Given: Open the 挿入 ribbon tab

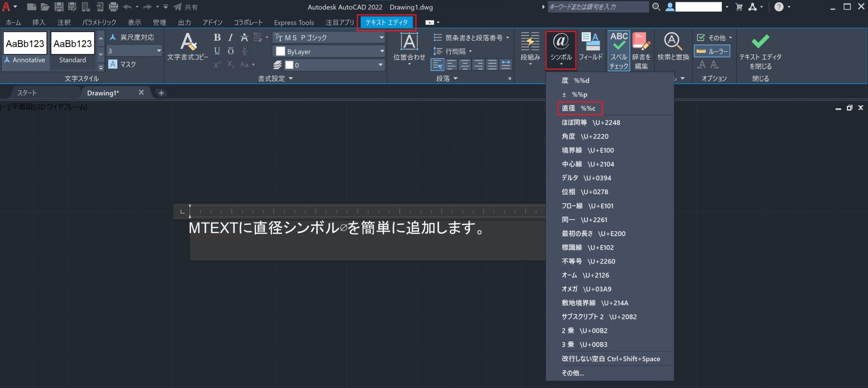Looking at the screenshot, I should tap(39, 22).
